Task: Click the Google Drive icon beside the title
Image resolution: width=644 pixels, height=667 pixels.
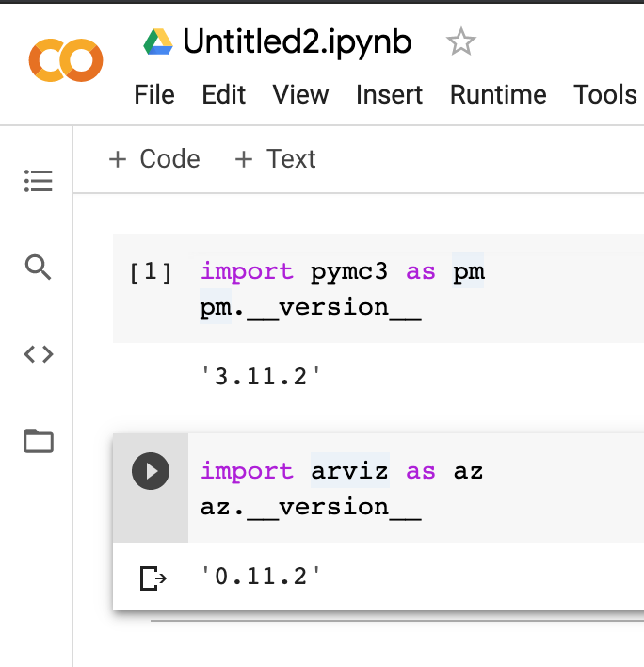Action: [158, 41]
